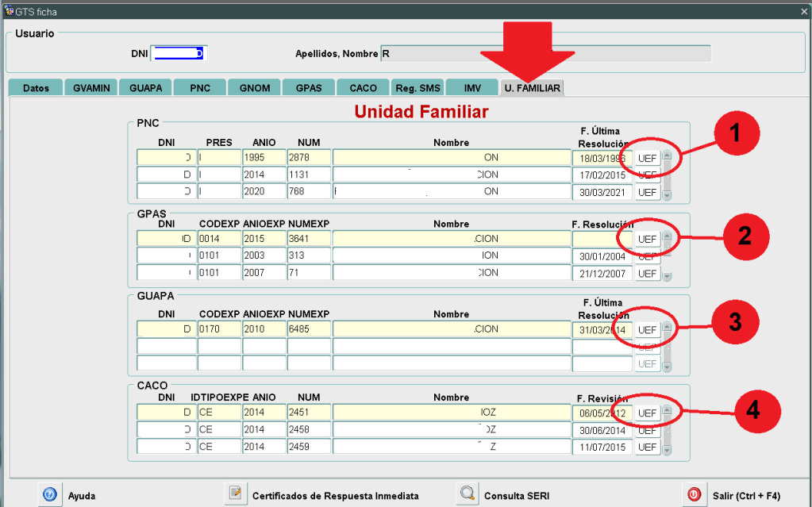Open Certificados de Respuesta Inmediata icon
812x507 pixels.
[235, 494]
